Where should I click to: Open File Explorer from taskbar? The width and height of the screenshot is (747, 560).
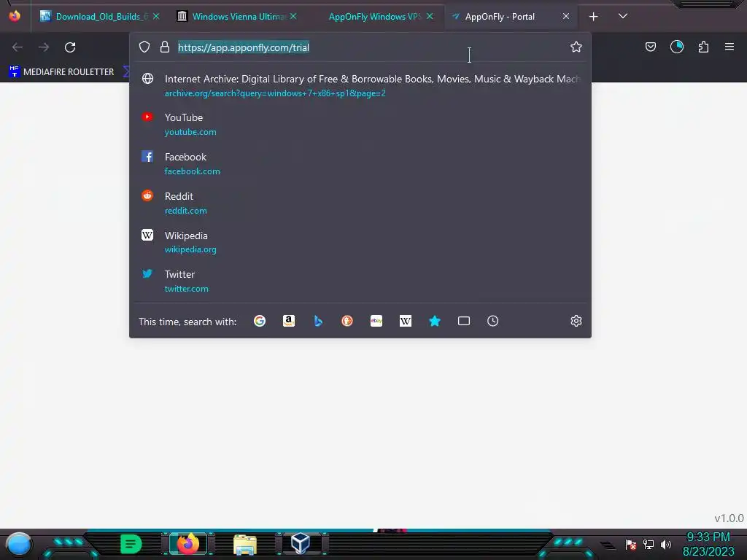(245, 544)
